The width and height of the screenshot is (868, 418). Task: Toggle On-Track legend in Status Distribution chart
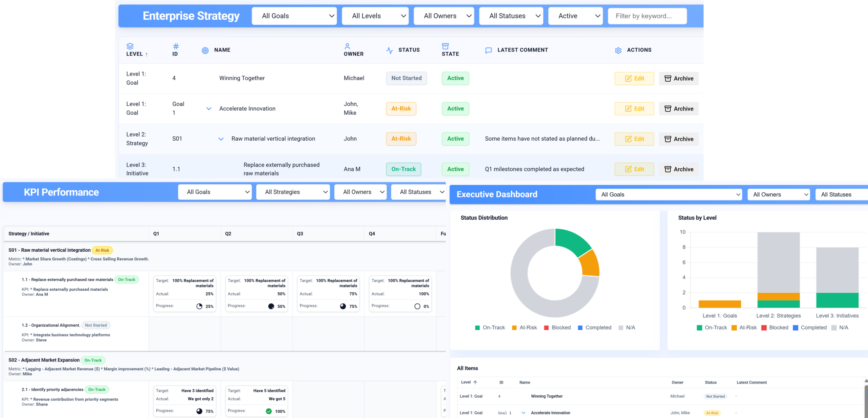coord(490,328)
